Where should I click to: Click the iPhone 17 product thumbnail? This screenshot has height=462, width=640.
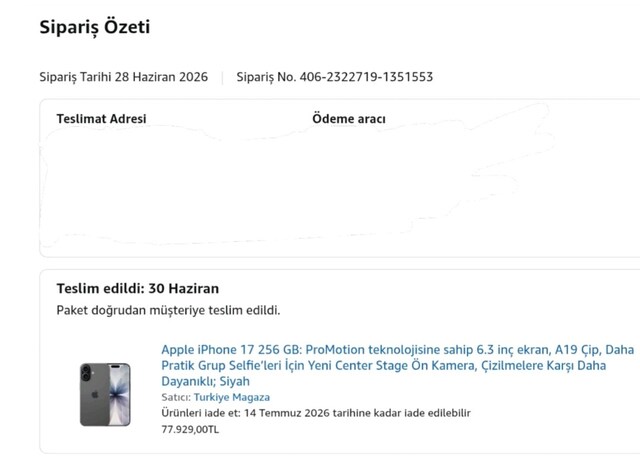[x=105, y=394]
